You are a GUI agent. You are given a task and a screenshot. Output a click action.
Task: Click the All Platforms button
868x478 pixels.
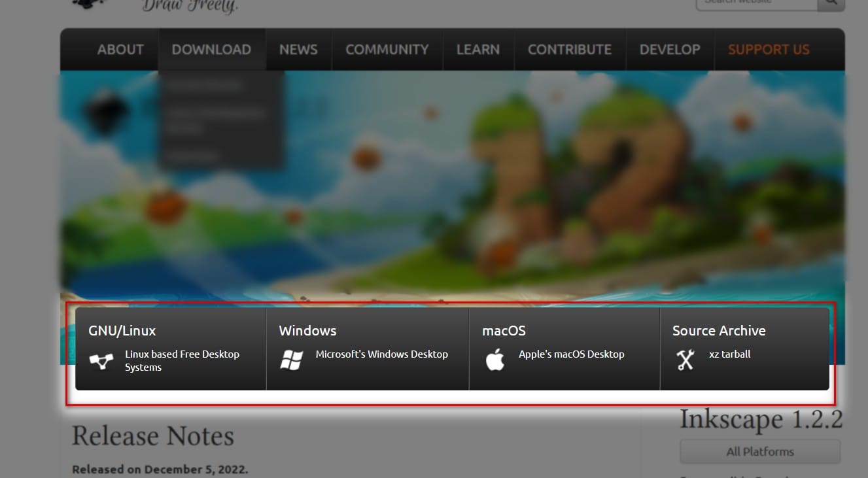coord(760,452)
